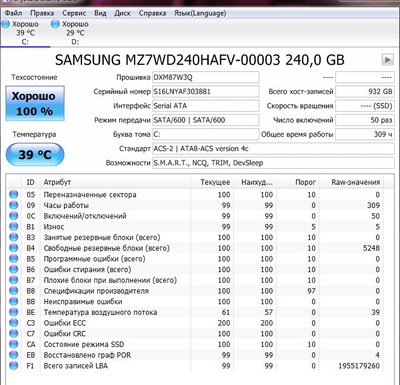The height and width of the screenshot is (385, 400).
Task: Select the Всего записей LBA attribute text
Action: [x=76, y=366]
